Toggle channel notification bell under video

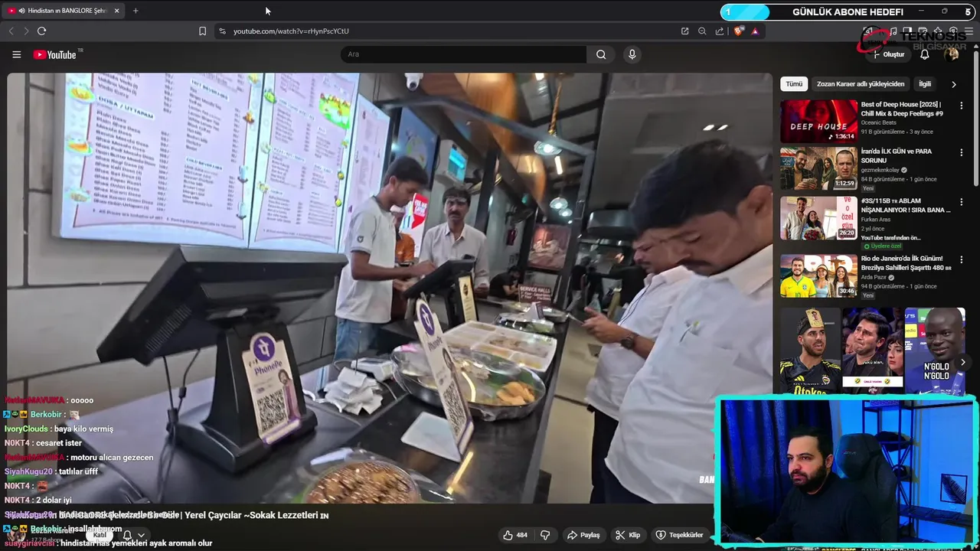(x=127, y=535)
